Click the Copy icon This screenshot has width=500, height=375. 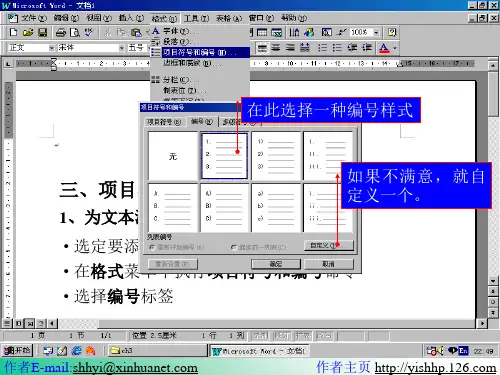[x=121, y=32]
